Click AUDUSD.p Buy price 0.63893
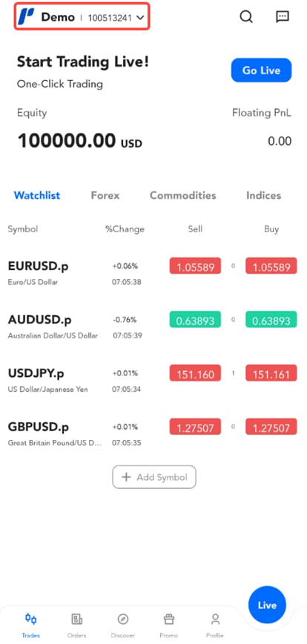The width and height of the screenshot is (307, 644). click(271, 320)
